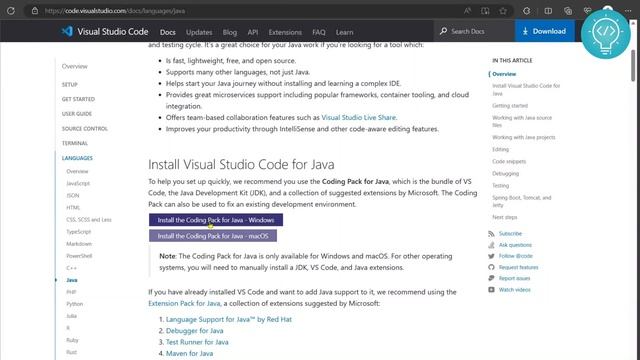
Task: Open the Visual Studio Live Share link
Action: coord(358,118)
